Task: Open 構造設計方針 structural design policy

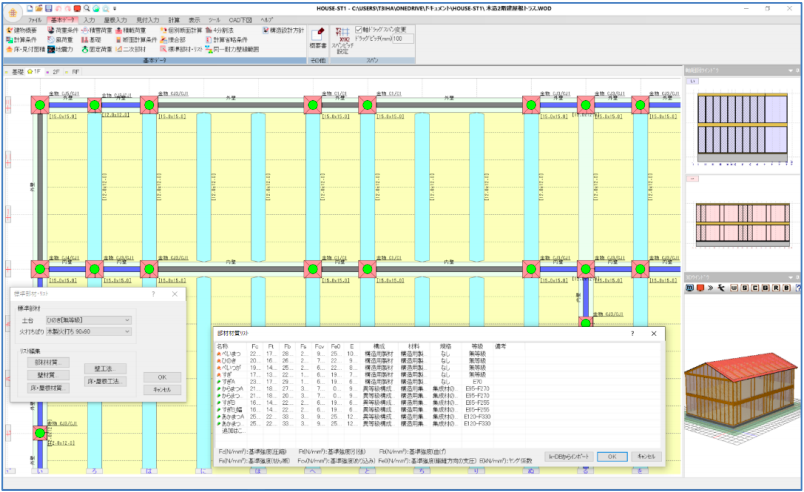Action: click(284, 30)
